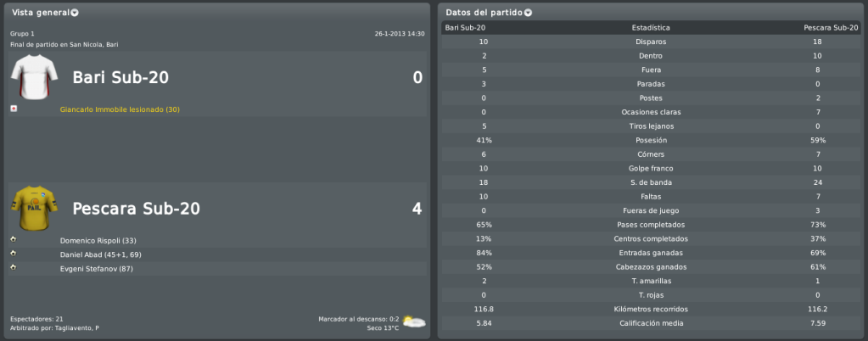This screenshot has width=868, height=341.
Task: Select the Calificación media statistic row
Action: pos(651,323)
